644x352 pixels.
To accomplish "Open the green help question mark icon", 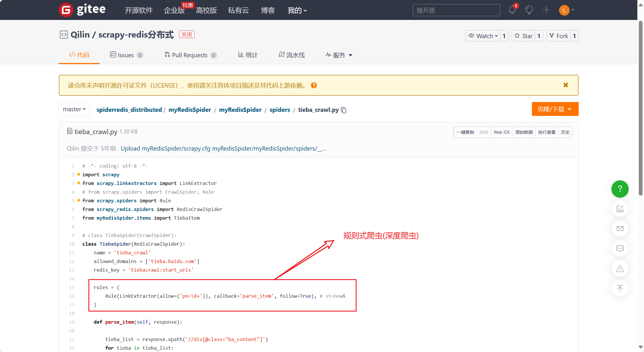I will pyautogui.click(x=620, y=189).
